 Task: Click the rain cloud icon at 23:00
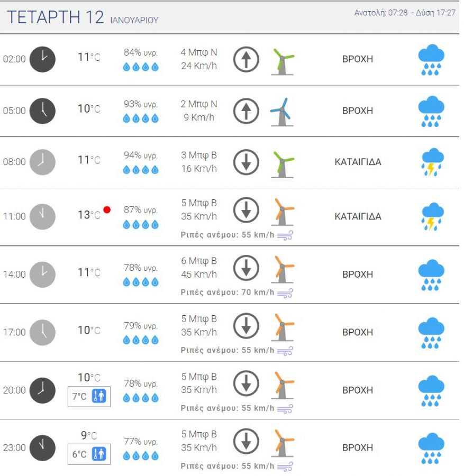[x=431, y=448]
